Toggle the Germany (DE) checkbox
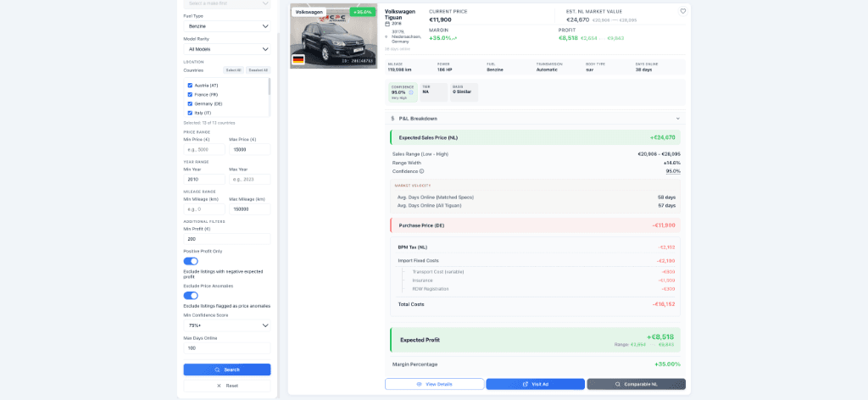Screen dimensions: 868x400 pos(190,103)
